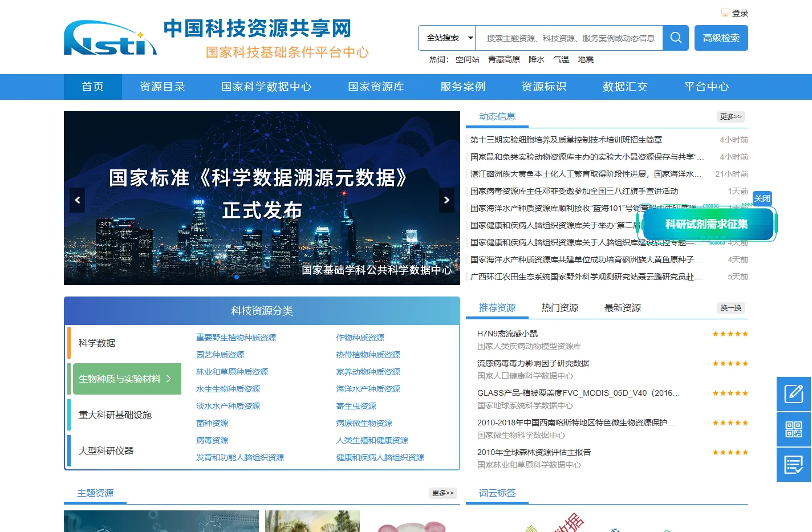Go to 首页 in navigation bar

93,87
